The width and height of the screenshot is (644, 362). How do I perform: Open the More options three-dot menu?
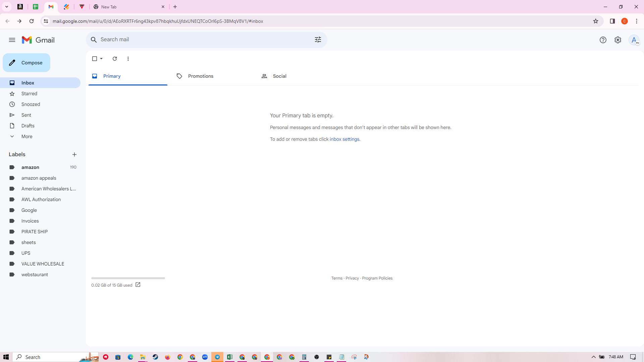pos(128,59)
